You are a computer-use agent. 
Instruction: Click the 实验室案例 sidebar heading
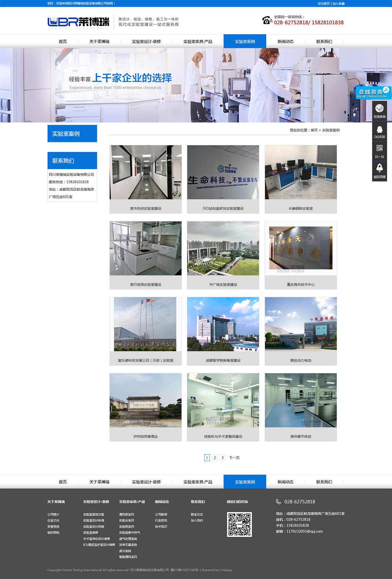[72, 134]
